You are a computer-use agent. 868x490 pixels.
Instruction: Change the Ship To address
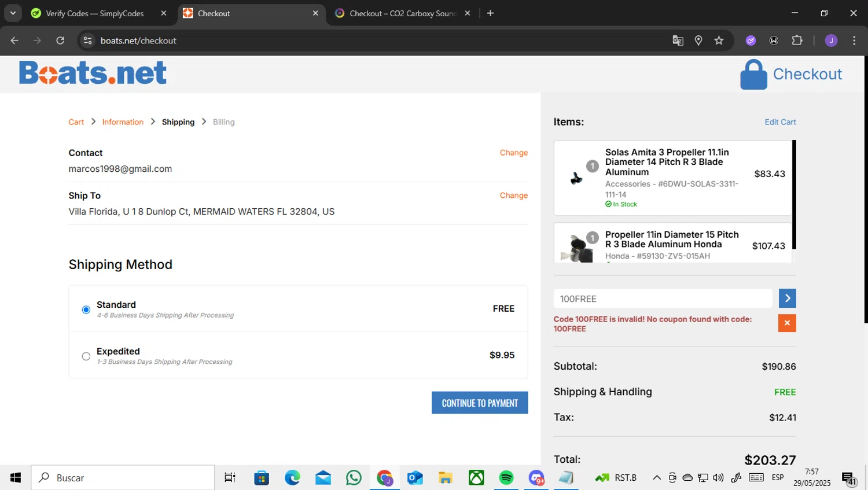click(514, 196)
